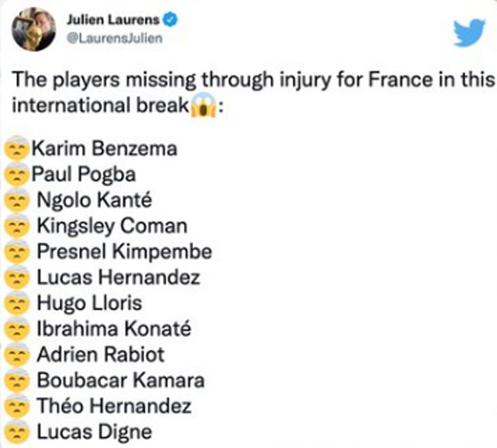This screenshot has height=448, width=497.
Task: Click the bandaged emoji beside Kingsley Coman
Action: click(17, 225)
